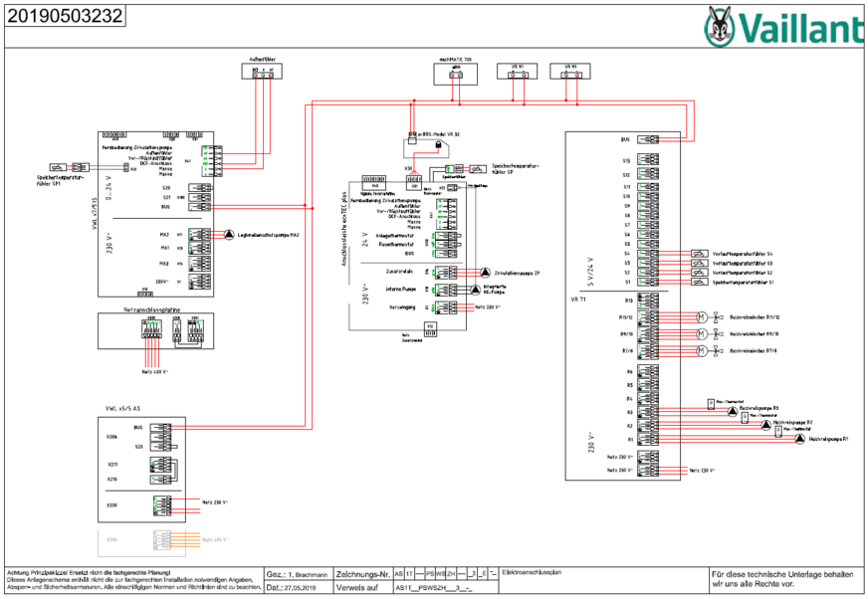Click the mixing valve symbol for R11/12
Image resolution: width=868 pixels, height=599 pixels.
tap(718, 317)
